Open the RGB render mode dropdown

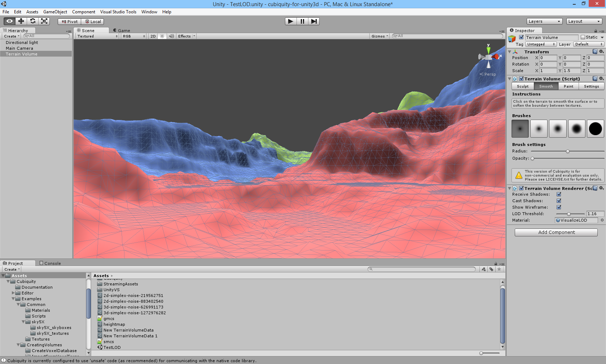click(133, 36)
